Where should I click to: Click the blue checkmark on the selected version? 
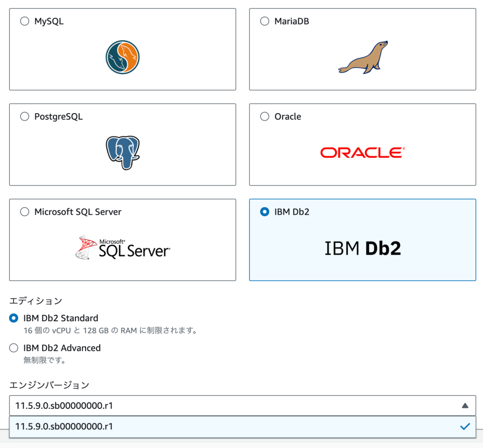coord(464,426)
